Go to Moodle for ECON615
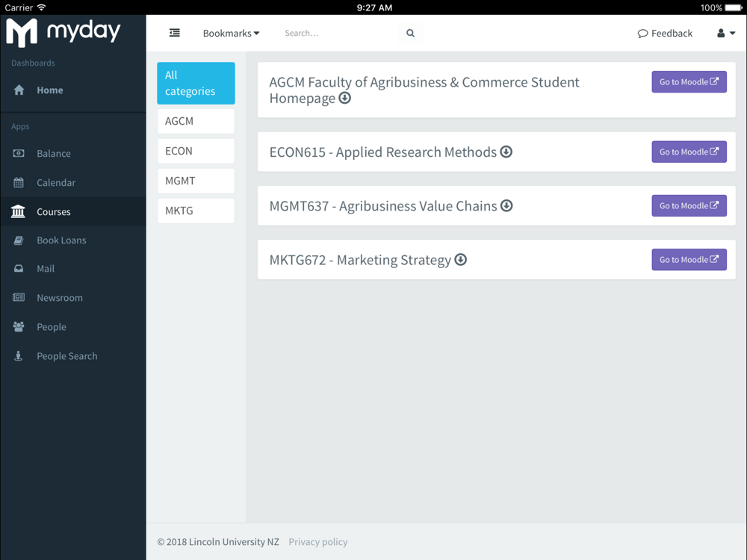 pyautogui.click(x=689, y=152)
